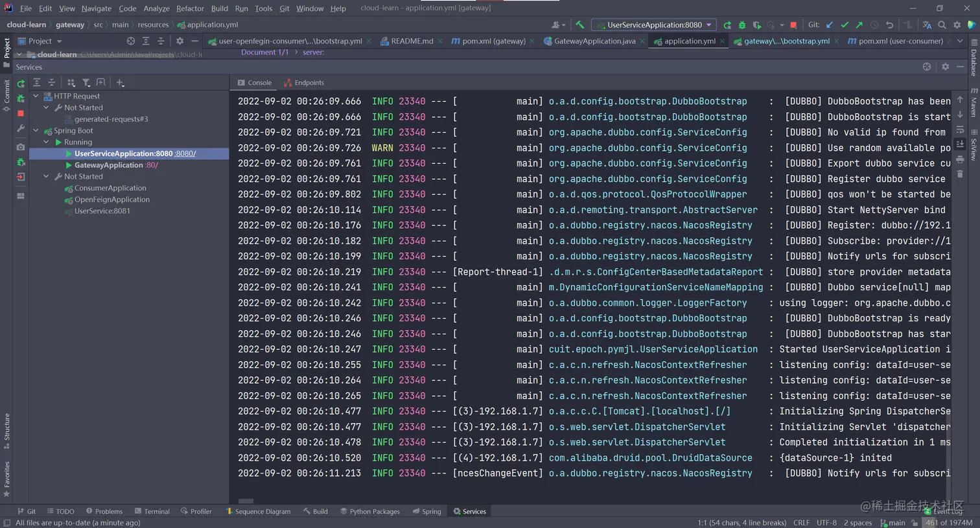This screenshot has height=528, width=980.
Task: Open the Terminal tool window
Action: (151, 511)
